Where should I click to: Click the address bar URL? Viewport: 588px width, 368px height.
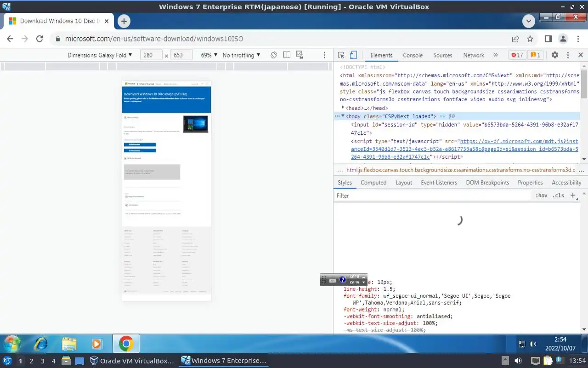tap(154, 39)
